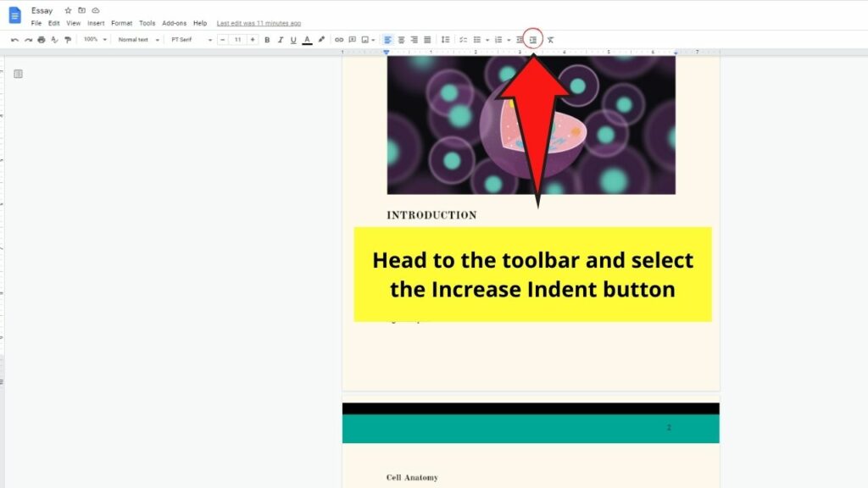Viewport: 868px width, 488px height.
Task: Click the Print icon
Action: pos(42,39)
